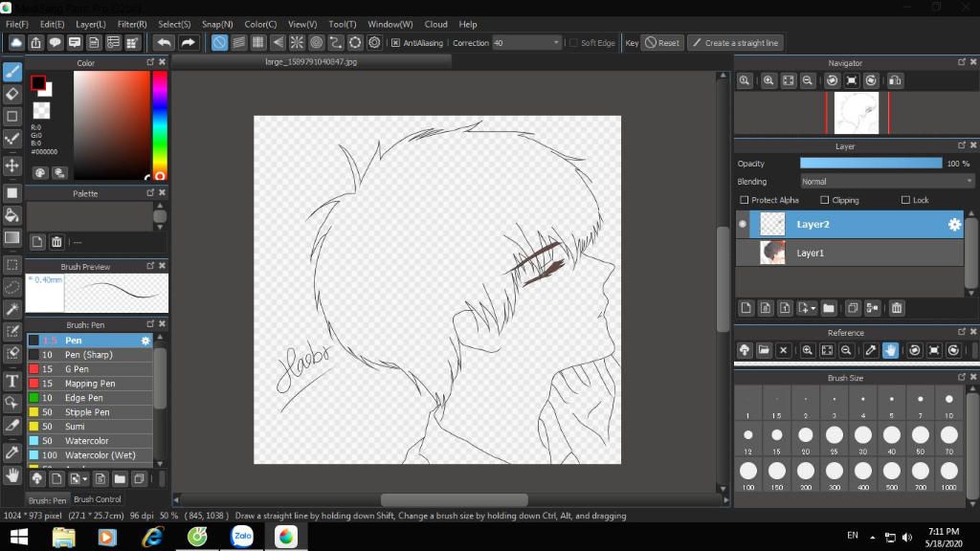Enable the Soft Edge checkbox
Viewport: 980px width, 551px height.
point(573,42)
